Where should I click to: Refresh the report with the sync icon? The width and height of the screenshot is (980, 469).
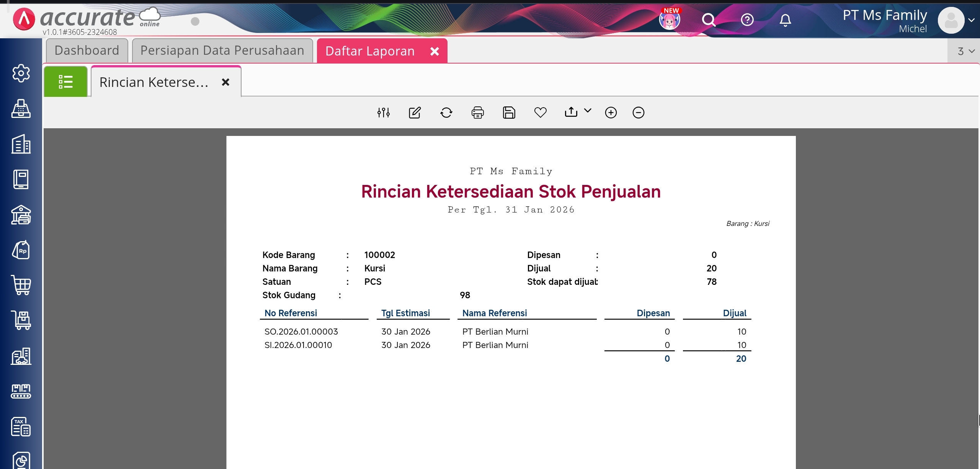click(x=446, y=113)
